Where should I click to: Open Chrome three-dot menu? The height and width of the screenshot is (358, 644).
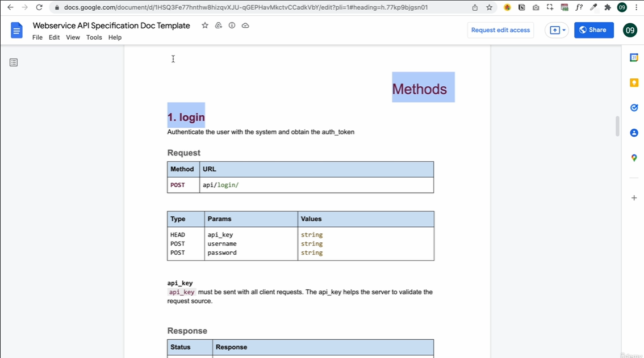(636, 7)
